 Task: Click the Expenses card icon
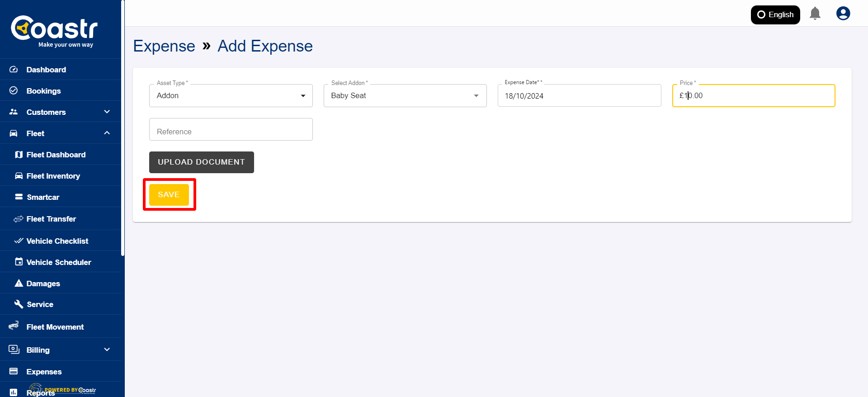[14, 371]
